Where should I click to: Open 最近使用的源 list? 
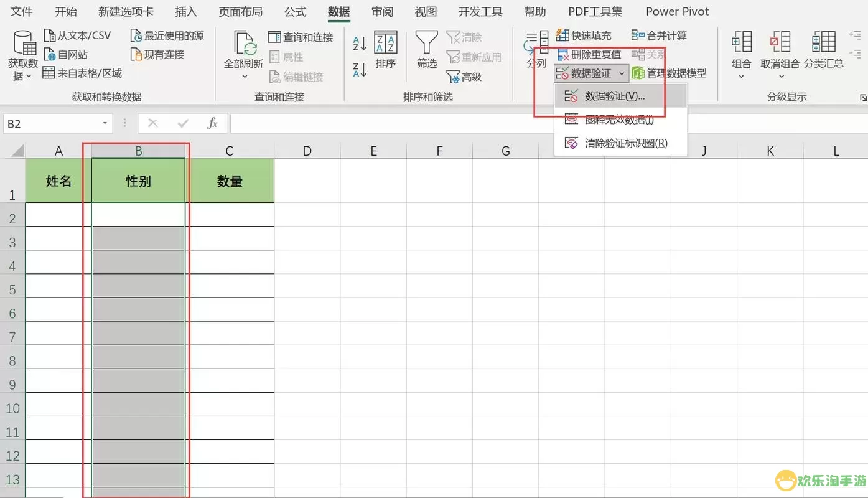point(167,35)
